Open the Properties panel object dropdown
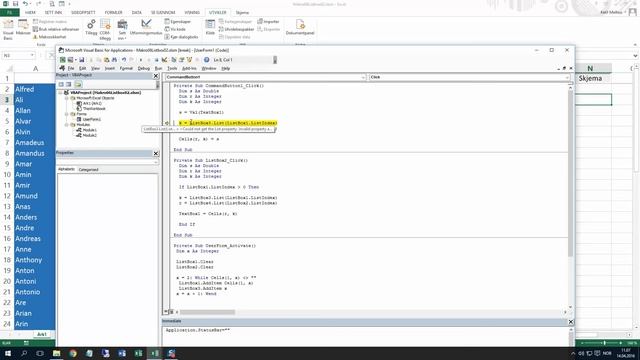The height and width of the screenshot is (360, 640). 156,162
